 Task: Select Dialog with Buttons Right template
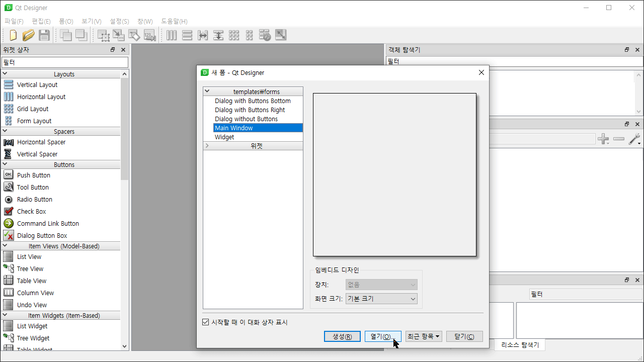pos(250,110)
